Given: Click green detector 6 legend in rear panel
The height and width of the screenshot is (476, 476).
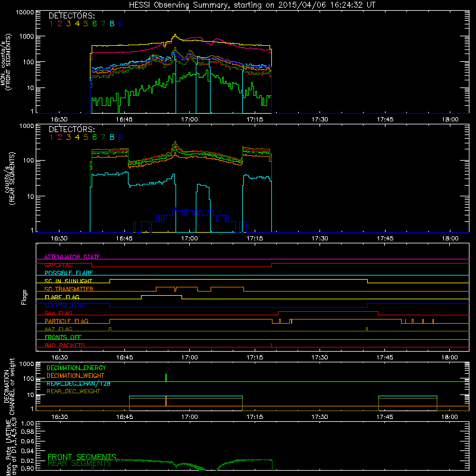Looking at the screenshot, I should [x=95, y=137].
